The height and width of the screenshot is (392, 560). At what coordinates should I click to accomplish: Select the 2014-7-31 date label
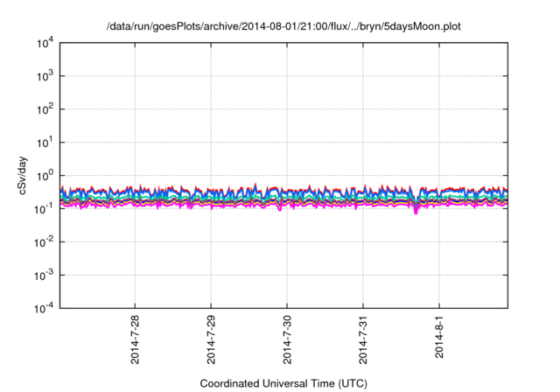363,339
